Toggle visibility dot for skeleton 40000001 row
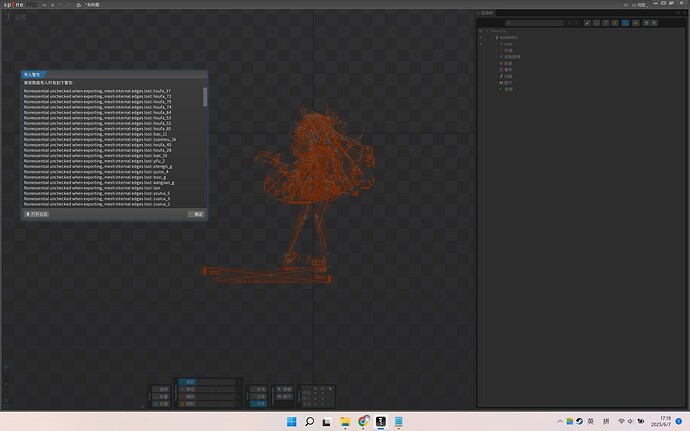690x431 pixels. [x=481, y=37]
